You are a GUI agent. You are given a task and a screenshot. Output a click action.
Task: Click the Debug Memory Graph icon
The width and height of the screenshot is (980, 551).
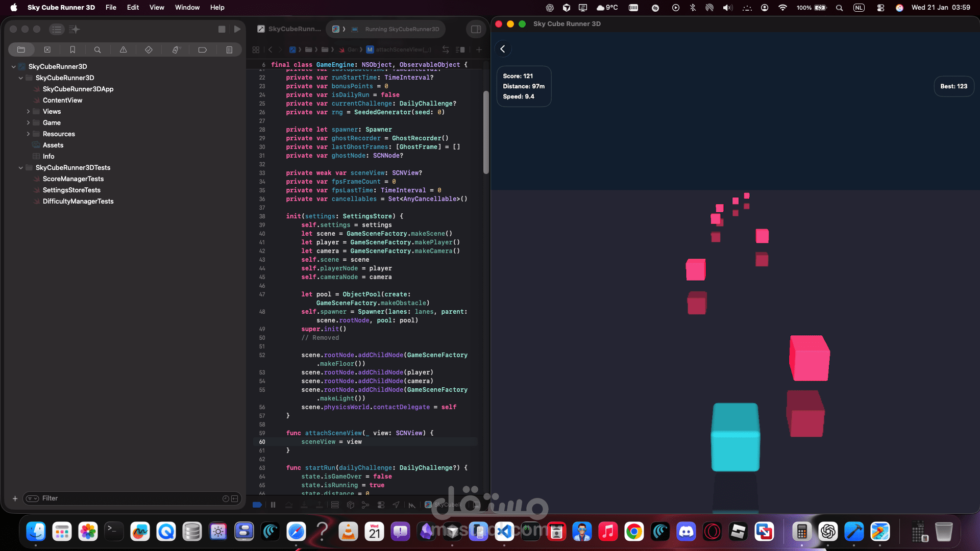[x=365, y=505]
